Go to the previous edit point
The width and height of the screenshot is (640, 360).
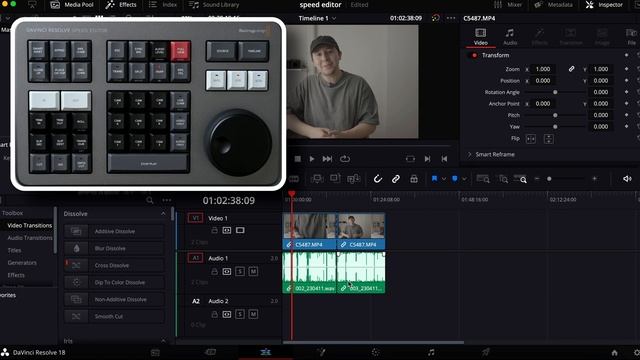coord(444,159)
